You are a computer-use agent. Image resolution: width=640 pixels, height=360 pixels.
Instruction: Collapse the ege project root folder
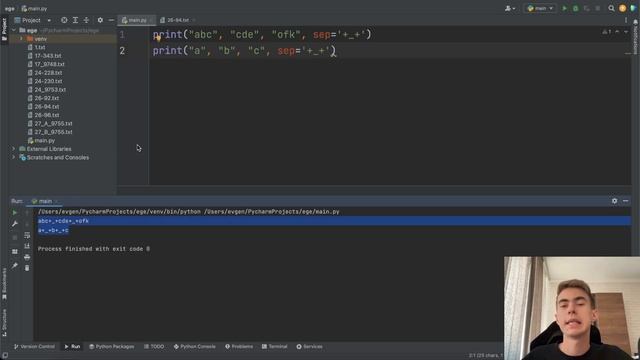[x=13, y=30]
